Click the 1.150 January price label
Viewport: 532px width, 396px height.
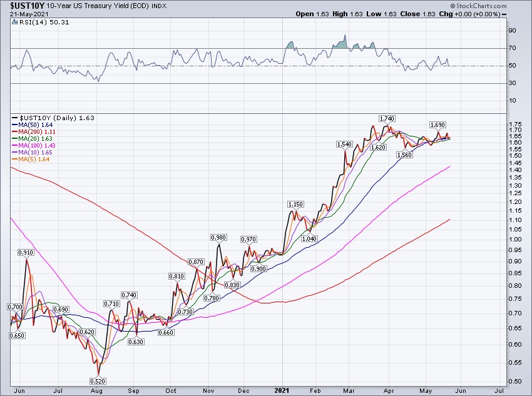(295, 205)
